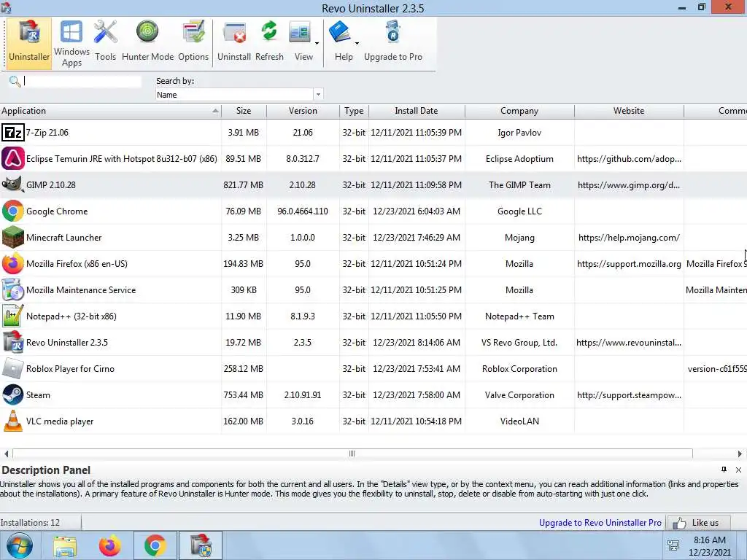The height and width of the screenshot is (560, 747).
Task: Select the Steam icon
Action: coord(13,394)
